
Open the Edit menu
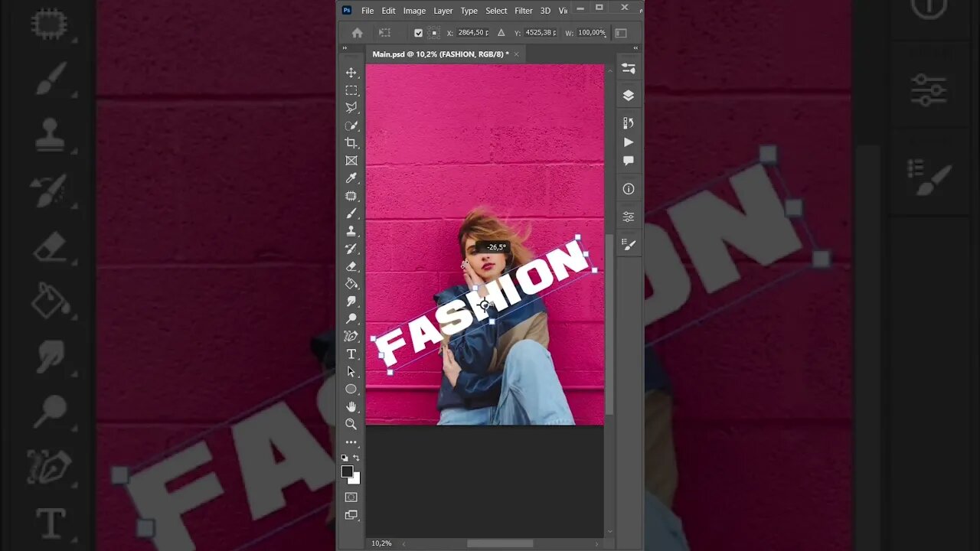(x=389, y=11)
